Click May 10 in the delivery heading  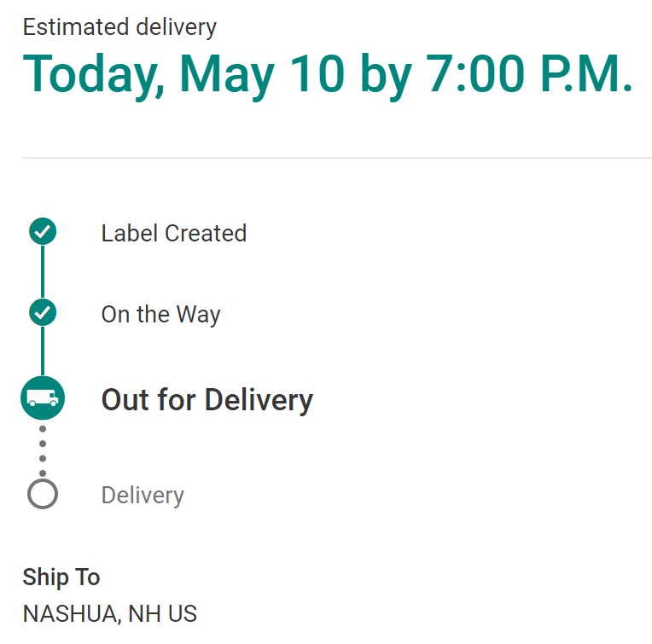click(262, 75)
